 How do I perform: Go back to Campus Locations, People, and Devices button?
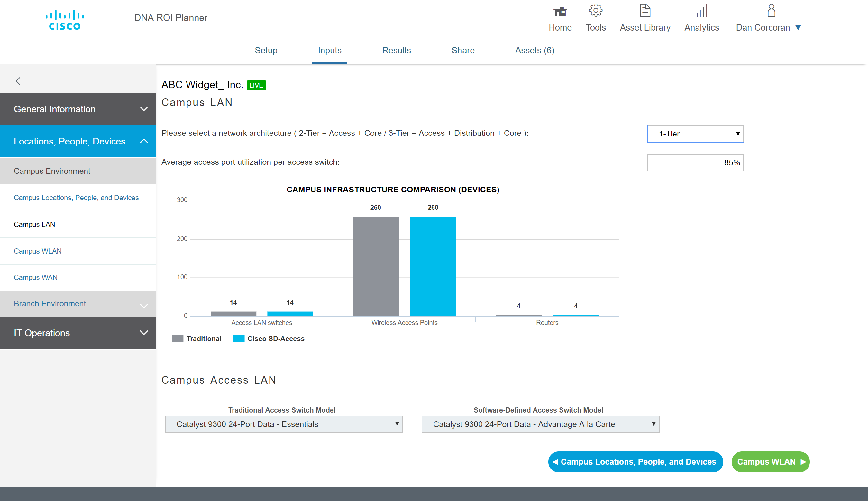click(x=635, y=462)
